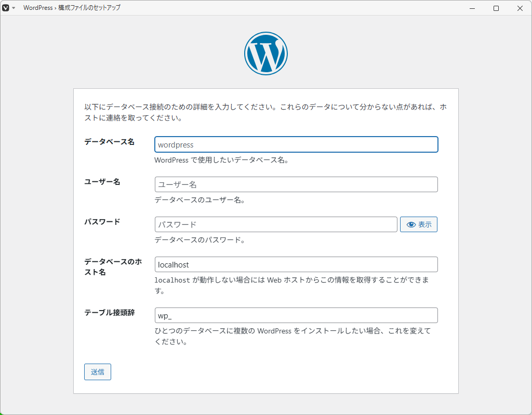
Task: Edit the localhost database host field
Action: [x=296, y=264]
